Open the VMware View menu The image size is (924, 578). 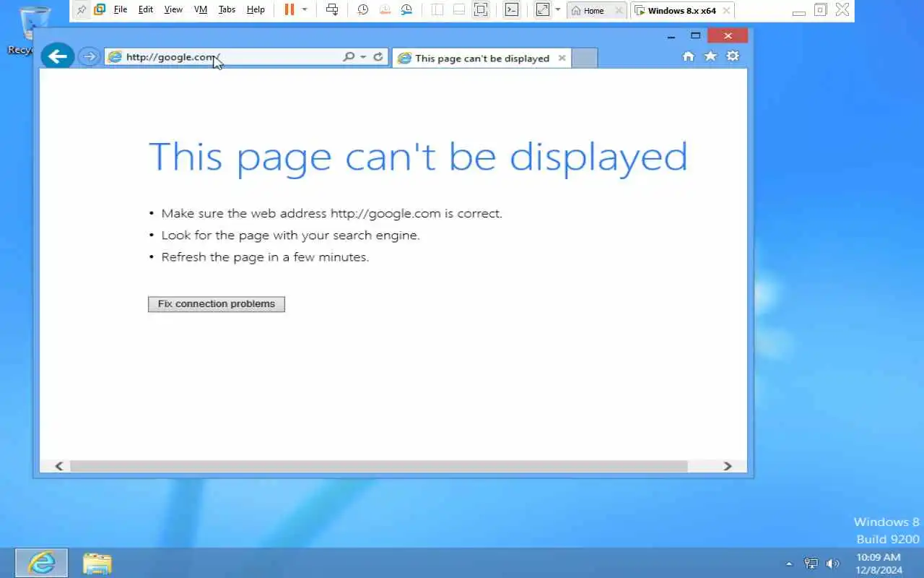pyautogui.click(x=173, y=9)
